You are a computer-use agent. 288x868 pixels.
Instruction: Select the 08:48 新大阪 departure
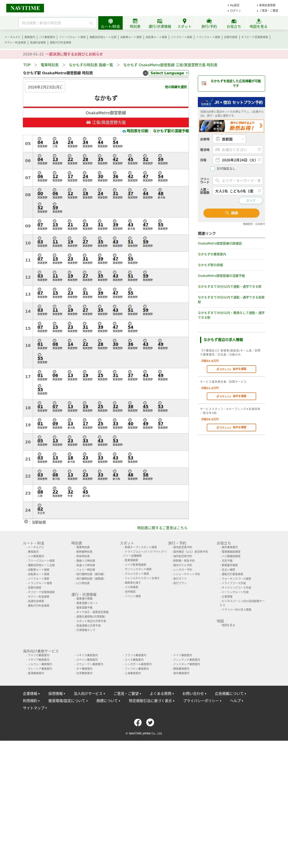coord(161,194)
